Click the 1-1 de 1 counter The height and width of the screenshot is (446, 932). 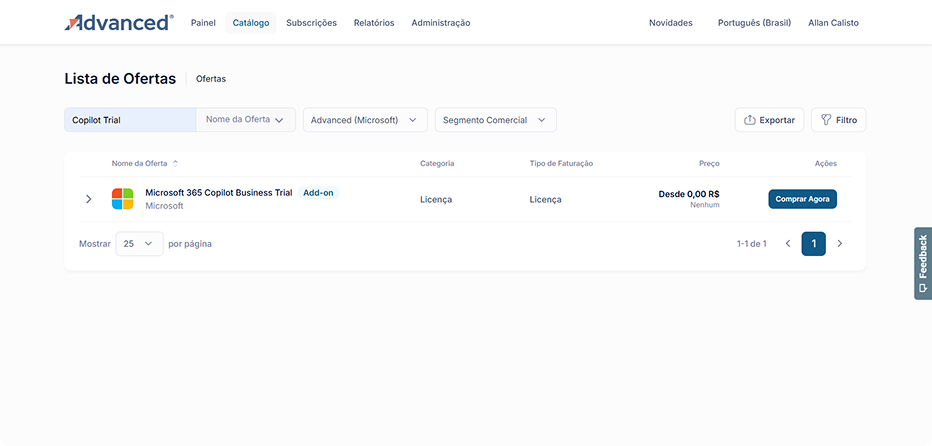752,244
